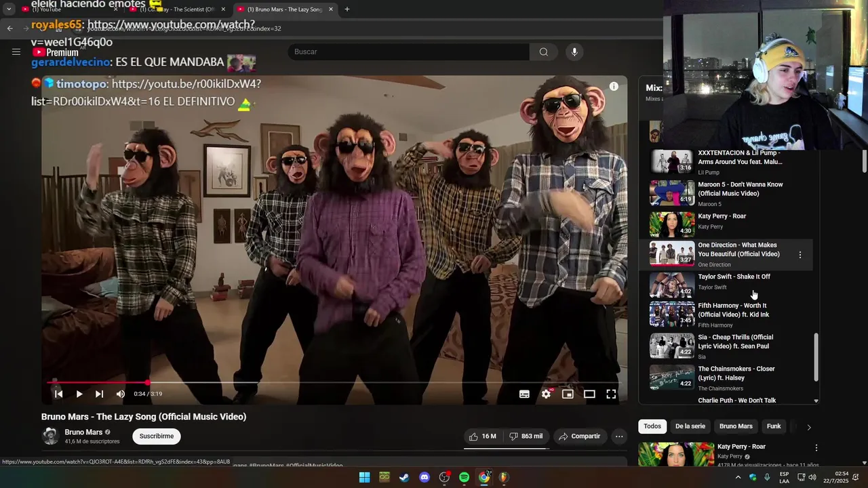Click the mix playlist scrollbar thumb
868x488 pixels.
pos(816,357)
